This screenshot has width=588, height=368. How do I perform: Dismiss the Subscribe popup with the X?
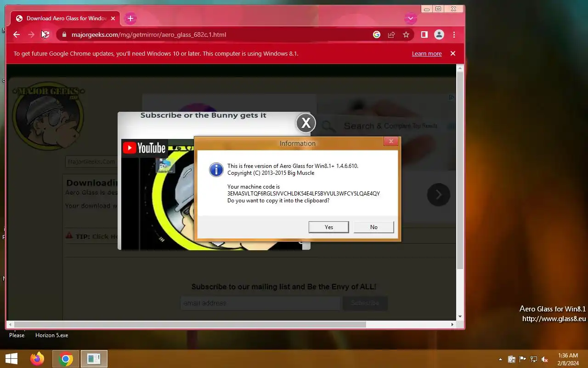[x=305, y=123]
